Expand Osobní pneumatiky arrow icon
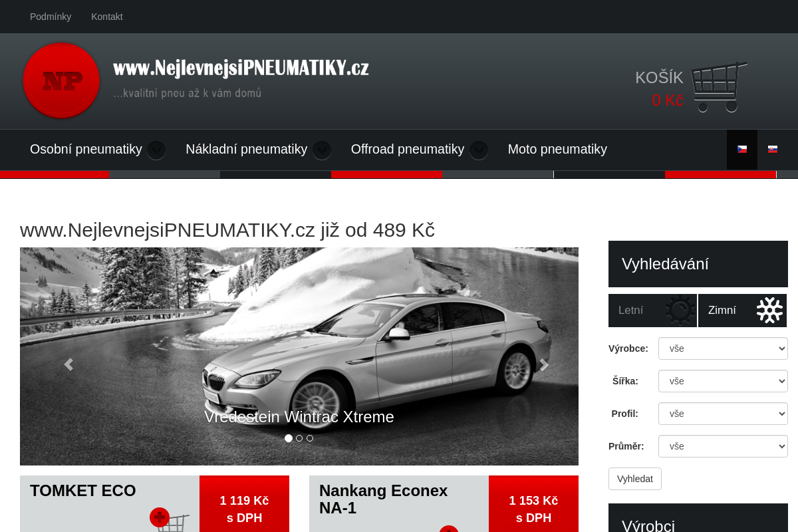The image size is (798, 532). pos(156,150)
